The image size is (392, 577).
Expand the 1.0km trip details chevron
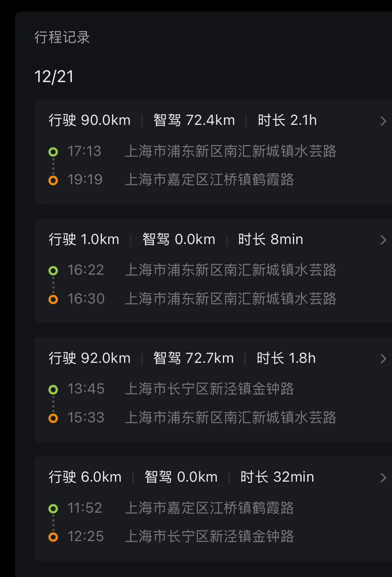[383, 240]
